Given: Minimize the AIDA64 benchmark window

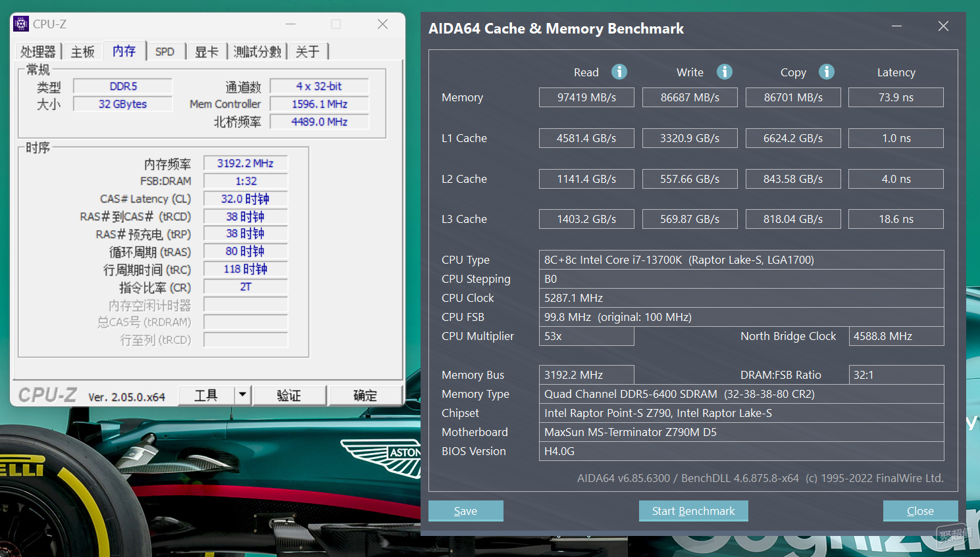Looking at the screenshot, I should click(896, 26).
